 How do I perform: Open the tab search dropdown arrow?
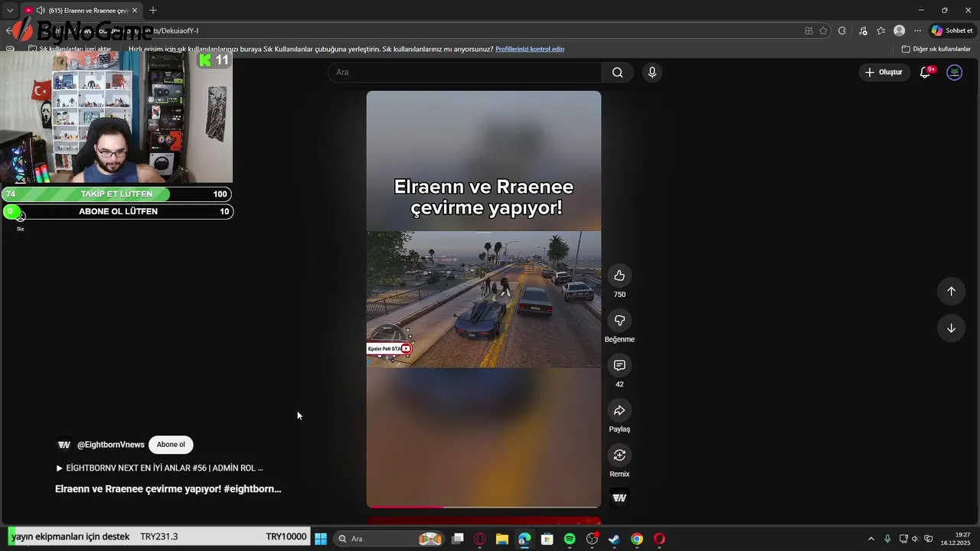[x=10, y=11]
